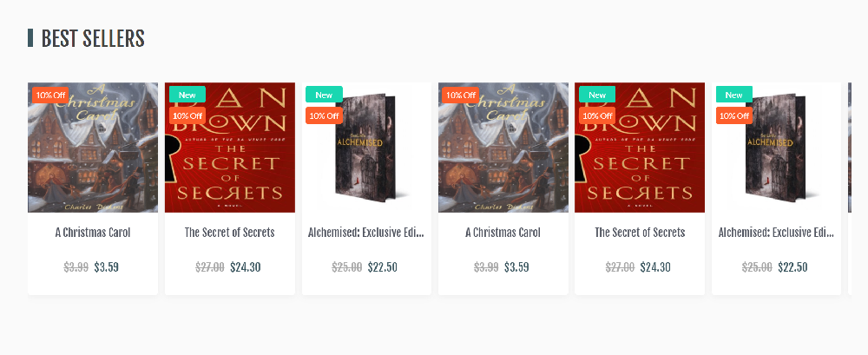
Task: Click the rightmost "The Secret of Secrets" title
Action: click(x=640, y=233)
